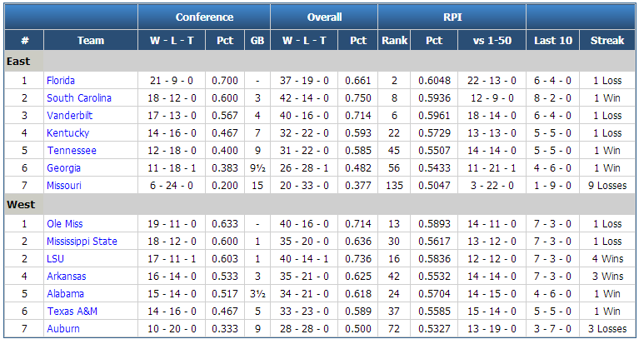Select the Texas A&M link

[x=72, y=312]
